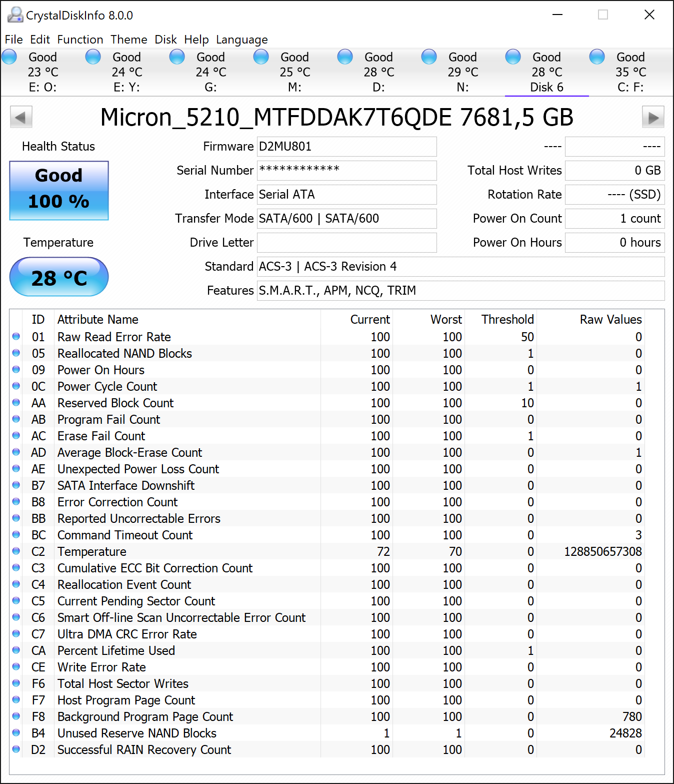Viewport: 674px width, 784px height.
Task: Select raw value 24828
Action: click(x=625, y=733)
